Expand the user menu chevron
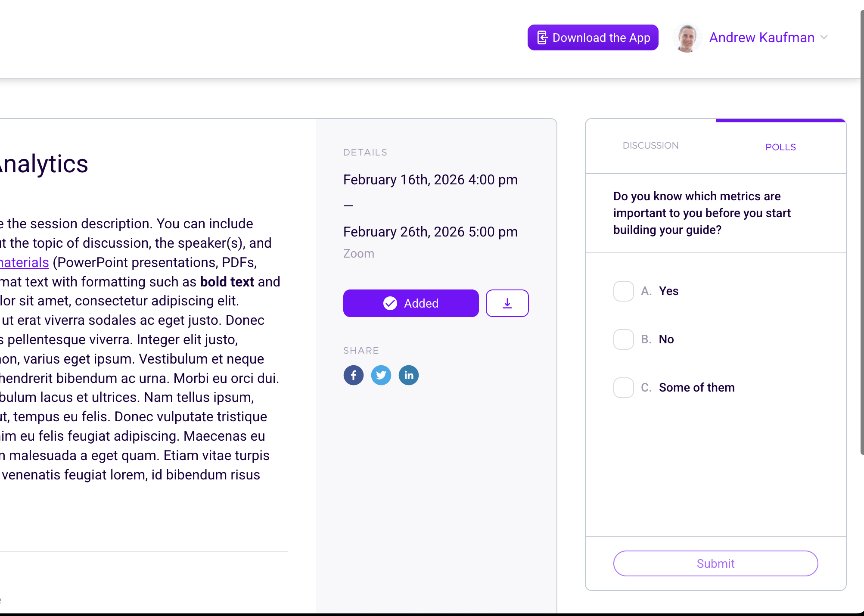The image size is (864, 616). (824, 37)
